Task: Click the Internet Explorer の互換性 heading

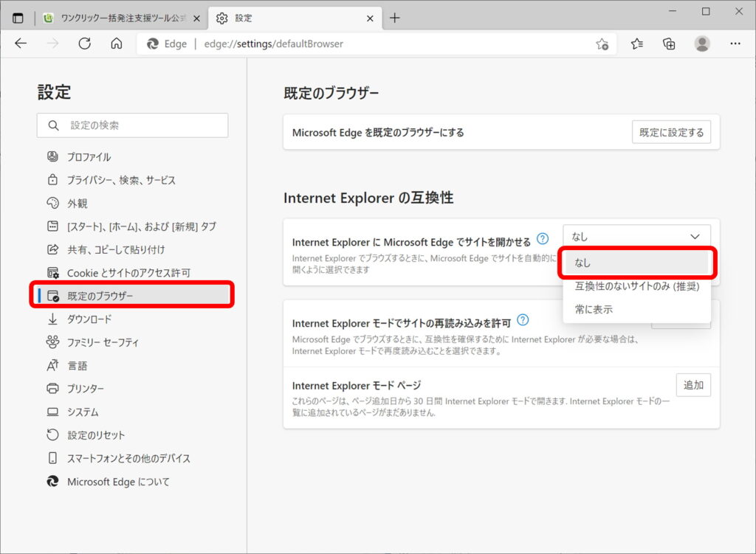Action: point(368,198)
